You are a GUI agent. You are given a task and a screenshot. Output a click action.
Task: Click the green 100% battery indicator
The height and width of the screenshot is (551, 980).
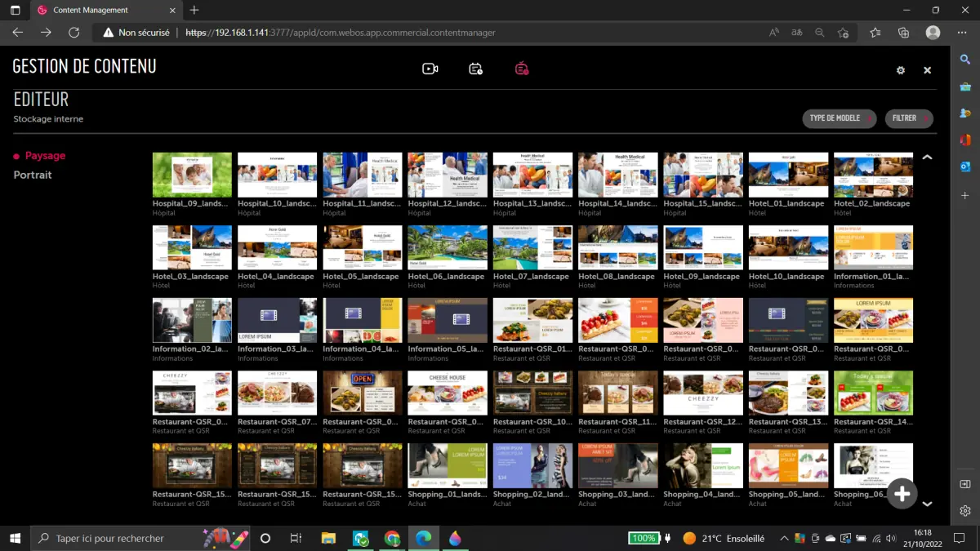tap(644, 538)
